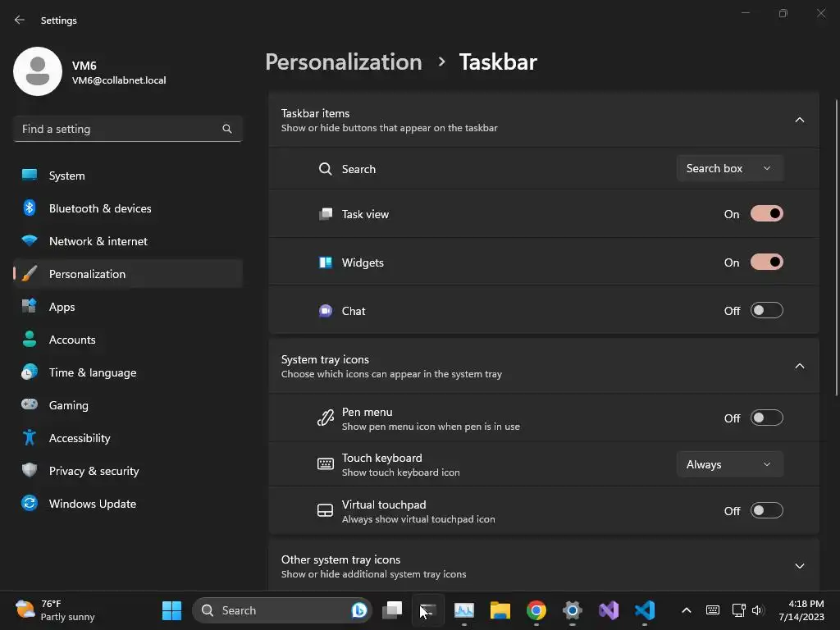The width and height of the screenshot is (840, 630).
Task: Open Privacy & security settings
Action: coord(128,471)
